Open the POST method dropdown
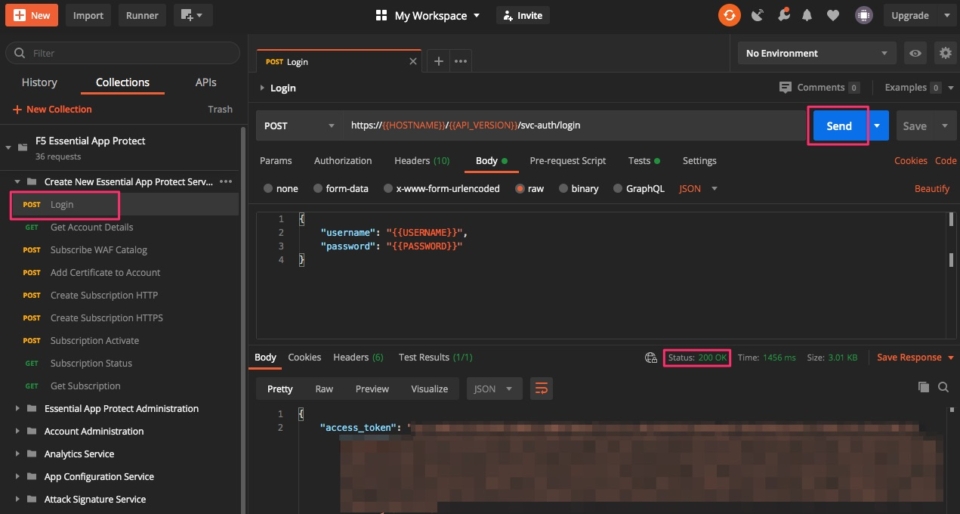Viewport: 960px width, 514px height. pos(299,125)
